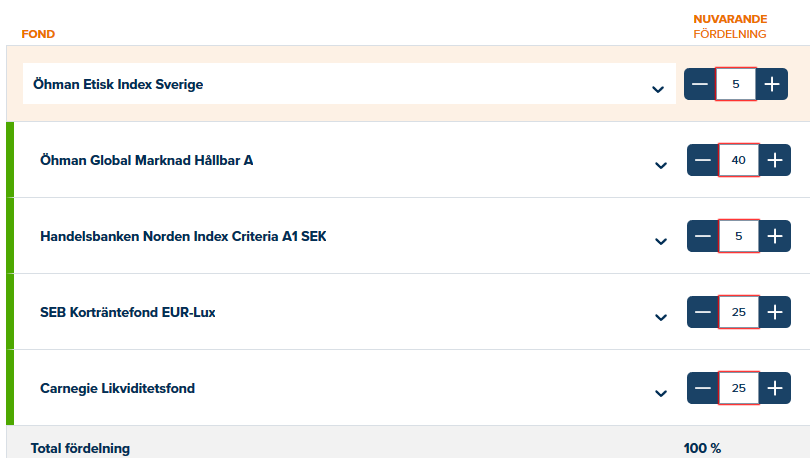This screenshot has height=458, width=810.
Task: Edit Öhman Etisk Index Sverige percentage field
Action: [736, 85]
